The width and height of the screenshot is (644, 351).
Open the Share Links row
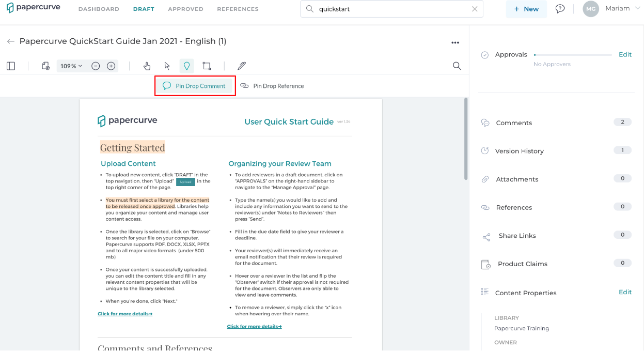pos(556,236)
